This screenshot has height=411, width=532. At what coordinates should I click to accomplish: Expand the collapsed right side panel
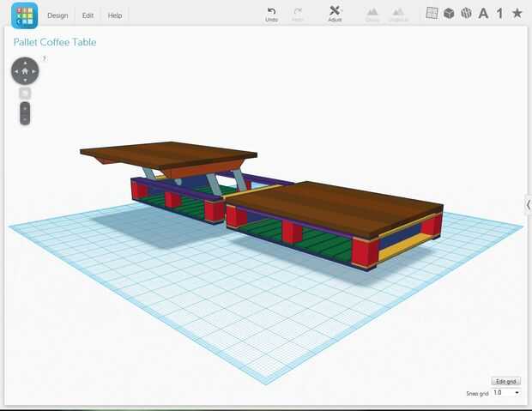(x=529, y=205)
